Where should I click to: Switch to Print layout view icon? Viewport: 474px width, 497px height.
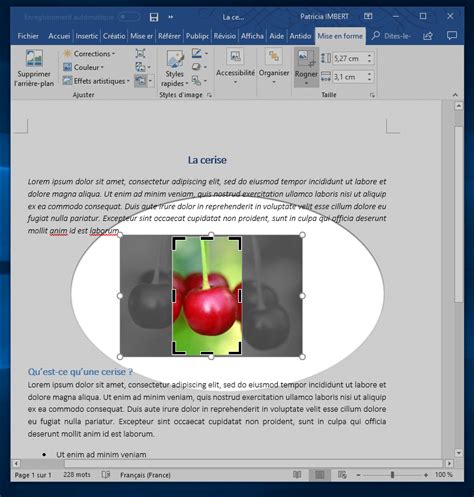[320, 475]
